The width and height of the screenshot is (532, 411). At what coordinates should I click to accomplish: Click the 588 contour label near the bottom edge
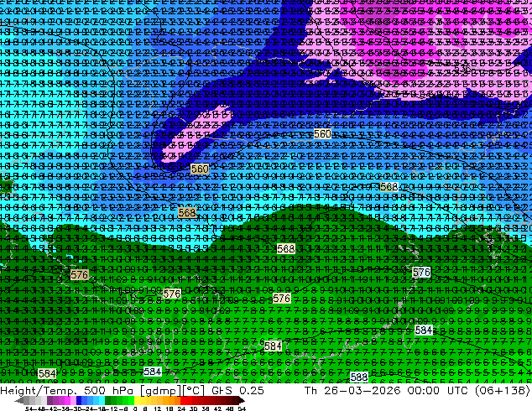pyautogui.click(x=359, y=377)
